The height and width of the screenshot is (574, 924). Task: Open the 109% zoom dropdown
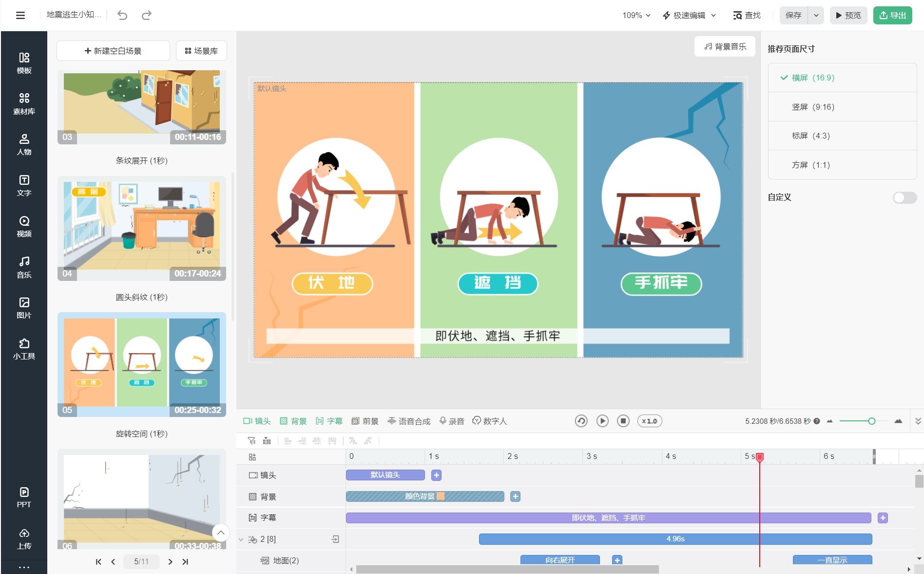point(636,16)
